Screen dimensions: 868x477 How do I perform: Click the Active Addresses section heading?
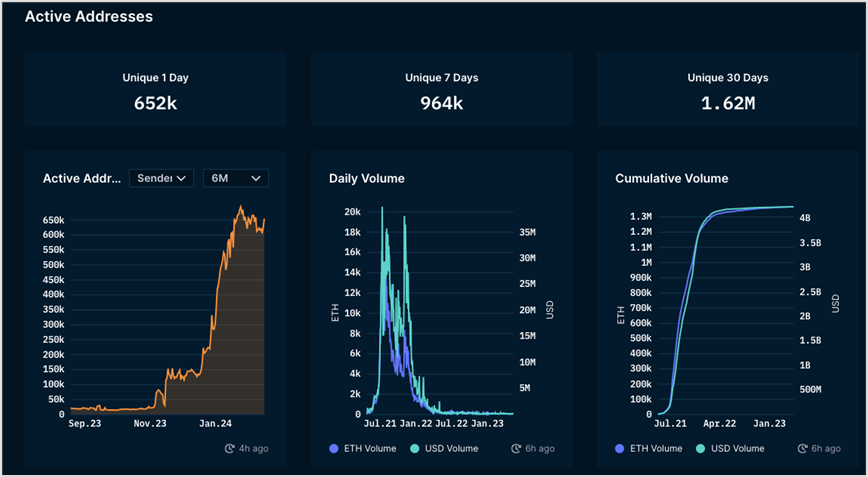point(88,16)
